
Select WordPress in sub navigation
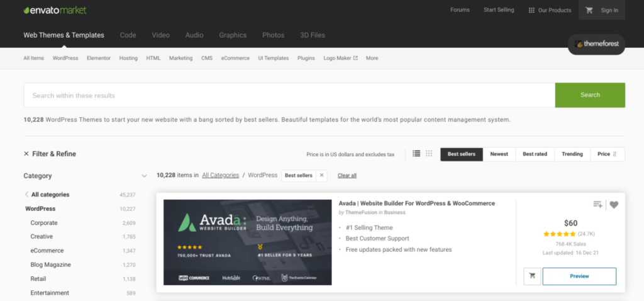[65, 58]
